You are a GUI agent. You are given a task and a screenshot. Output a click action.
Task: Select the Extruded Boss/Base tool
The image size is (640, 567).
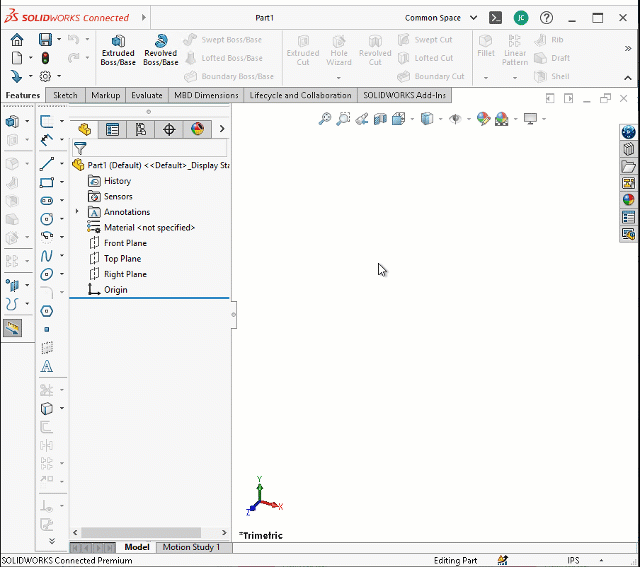click(x=118, y=50)
